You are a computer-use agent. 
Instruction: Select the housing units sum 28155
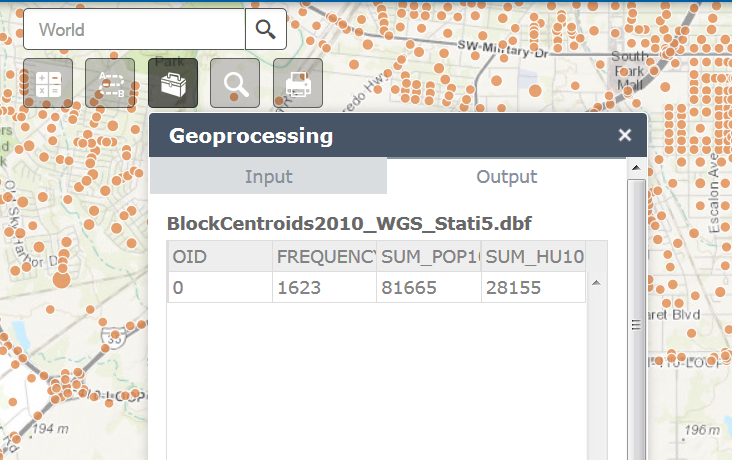(534, 287)
